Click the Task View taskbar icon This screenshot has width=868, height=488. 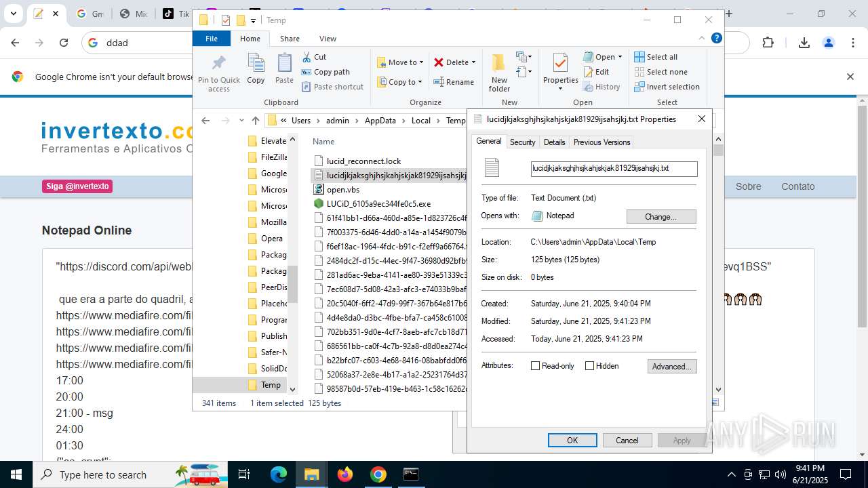pos(245,474)
